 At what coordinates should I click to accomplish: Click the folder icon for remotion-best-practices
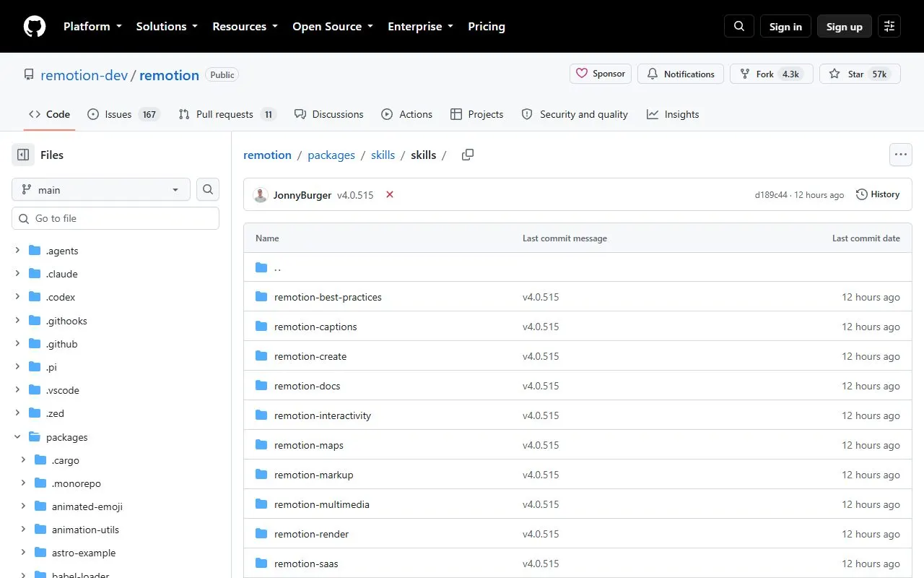(261, 297)
